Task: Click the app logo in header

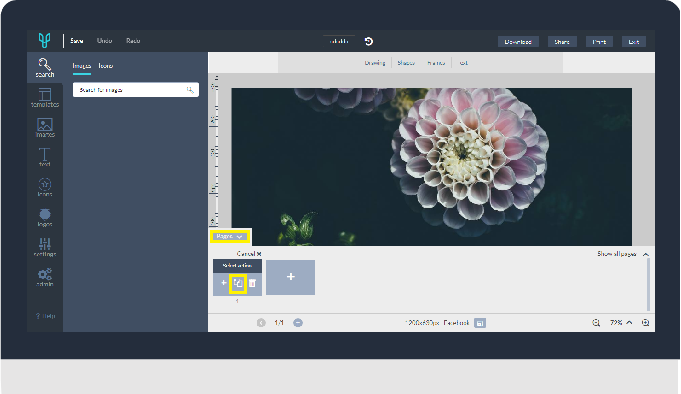Action: [44, 40]
